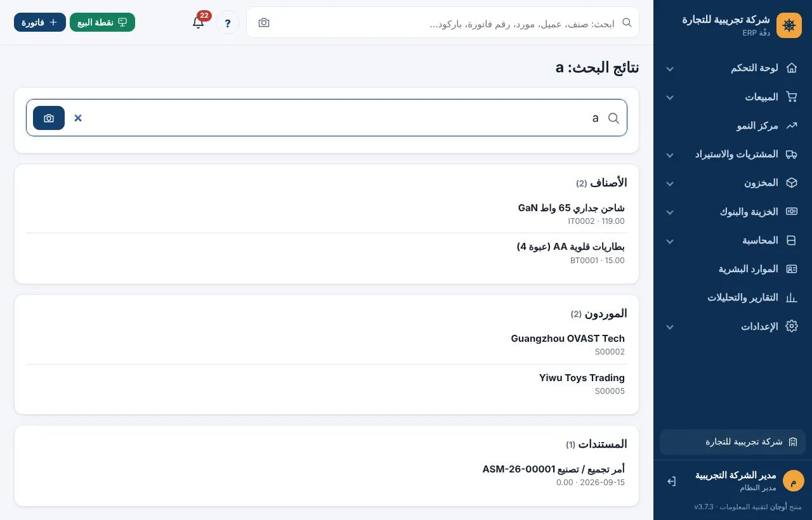
Task: Open item بطاريات قلوية AA (عبوة 4)
Action: (327, 252)
